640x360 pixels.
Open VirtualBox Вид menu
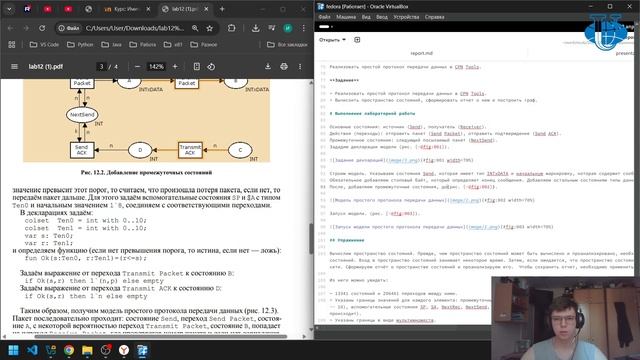point(366,17)
